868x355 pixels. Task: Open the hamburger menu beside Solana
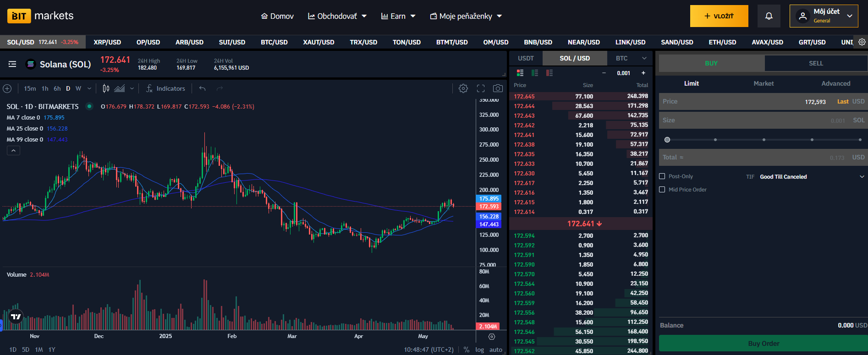(x=12, y=64)
